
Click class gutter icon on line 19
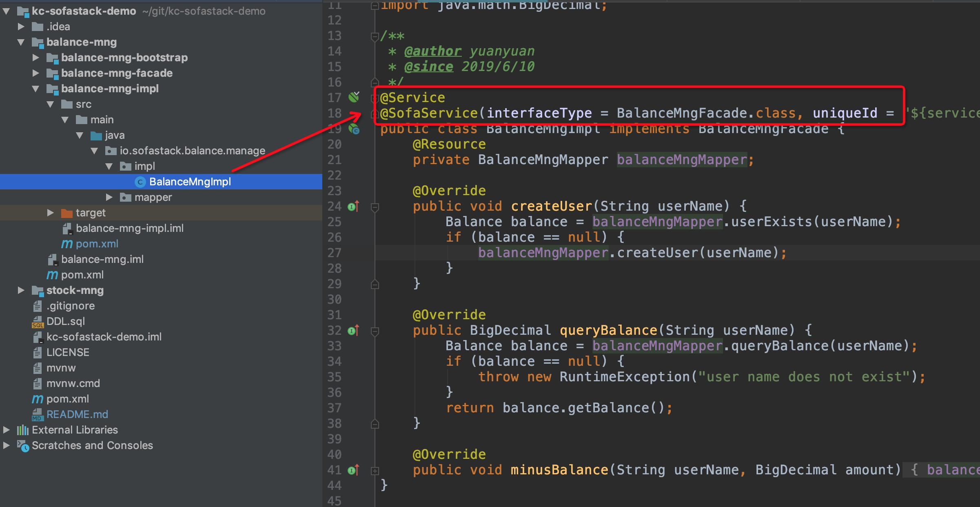[x=354, y=129]
